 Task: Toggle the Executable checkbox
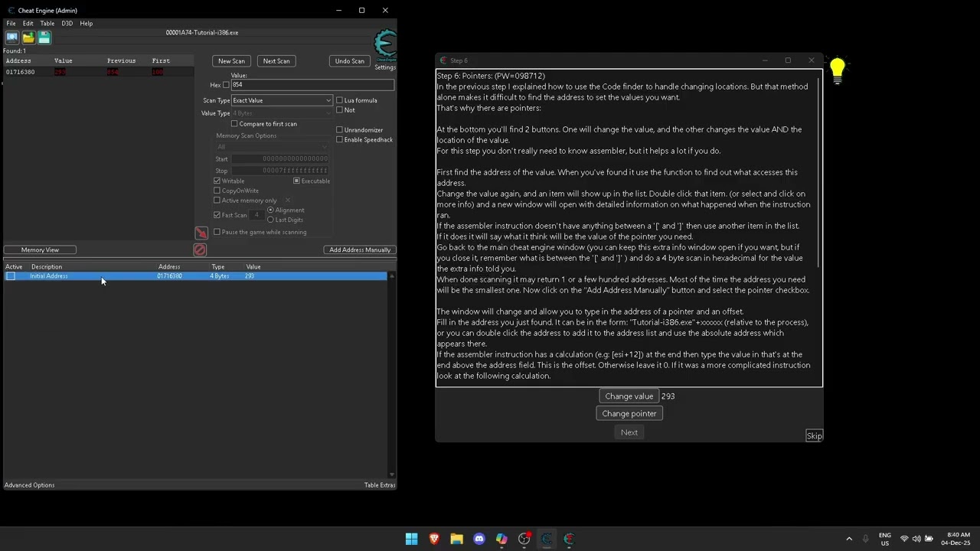coord(296,181)
